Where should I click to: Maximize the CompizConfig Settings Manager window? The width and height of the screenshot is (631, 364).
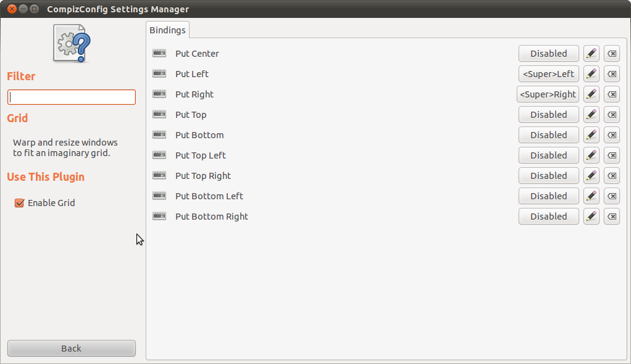35,9
